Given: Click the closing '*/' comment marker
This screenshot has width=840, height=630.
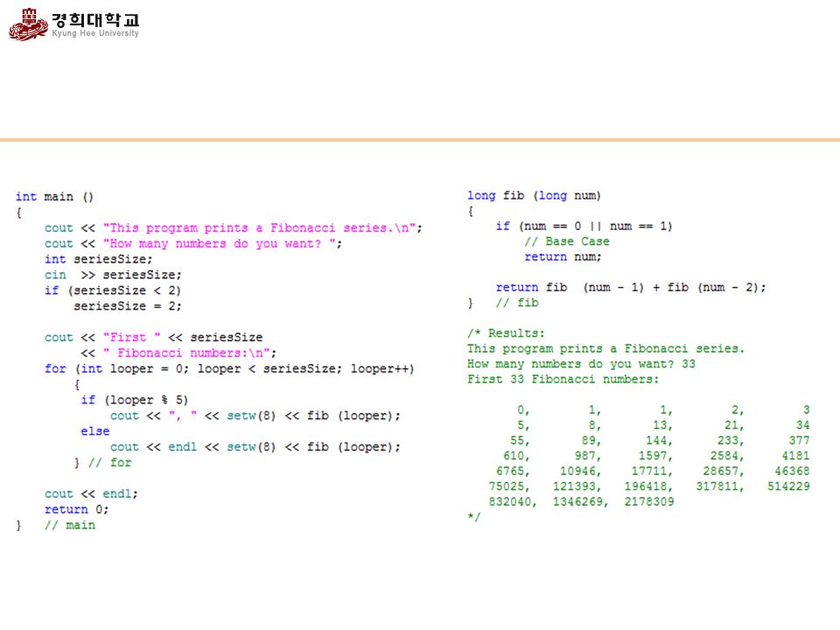Looking at the screenshot, I should click(x=474, y=516).
